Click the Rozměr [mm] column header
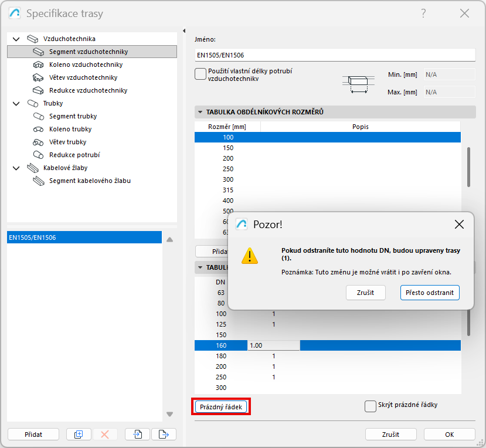 pos(227,127)
